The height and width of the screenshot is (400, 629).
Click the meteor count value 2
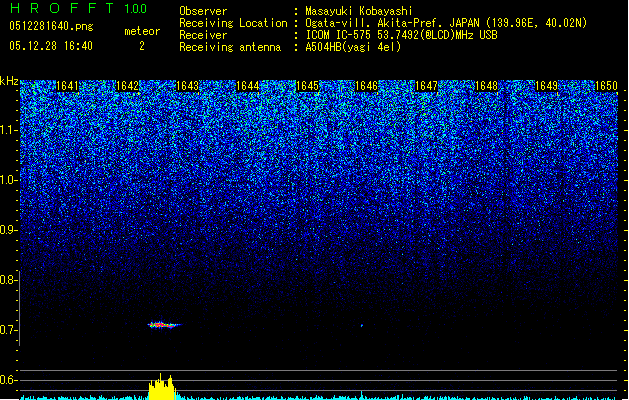pos(142,46)
